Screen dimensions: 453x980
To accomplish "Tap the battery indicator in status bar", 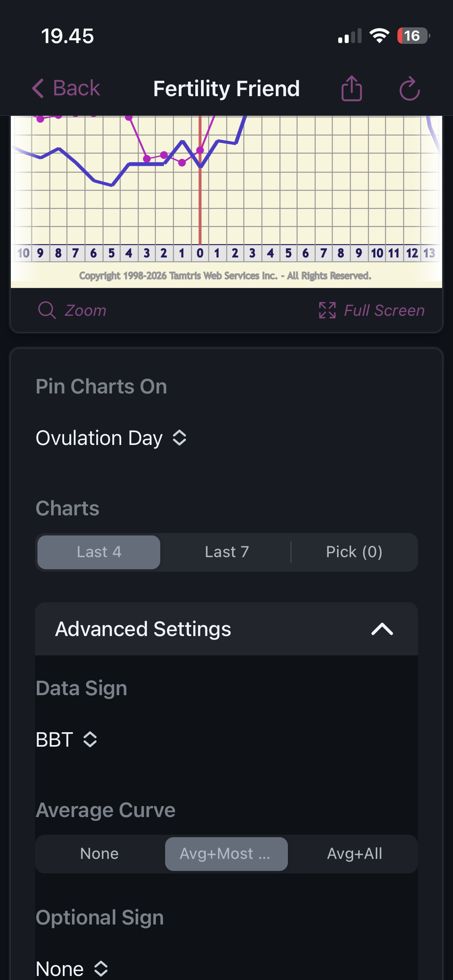I will tap(413, 36).
